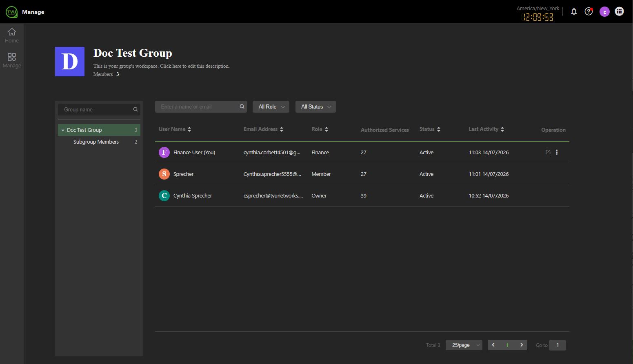Viewport: 633px width, 364px height.
Task: Click the group description to edit it
Action: click(x=161, y=66)
